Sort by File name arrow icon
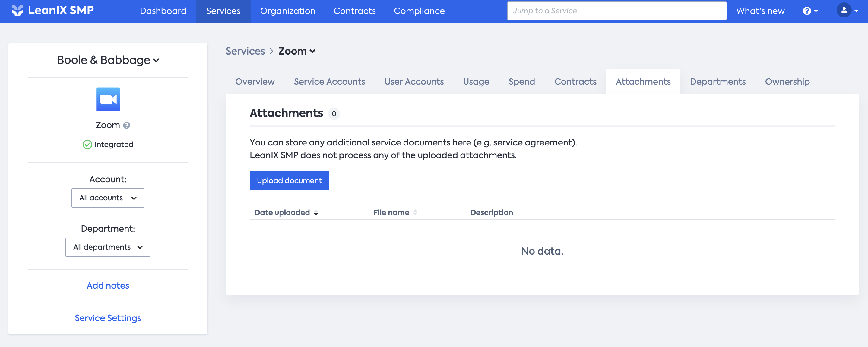868x347 pixels. tap(415, 213)
